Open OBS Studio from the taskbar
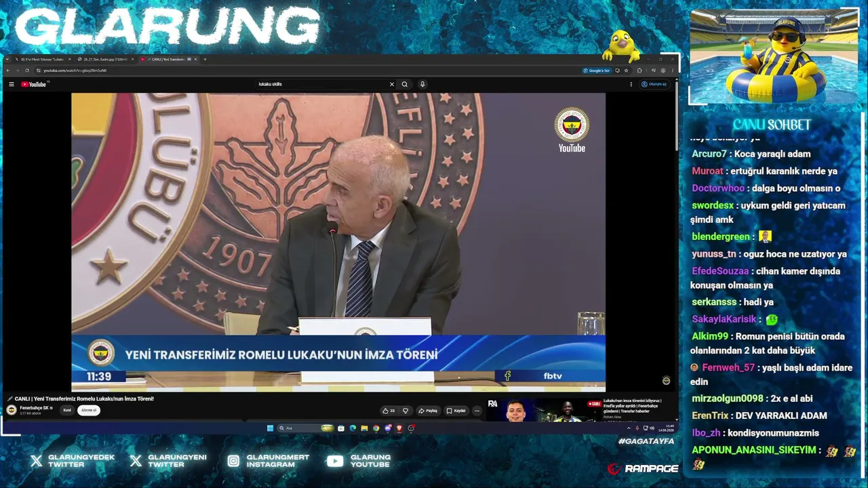The width and height of the screenshot is (868, 488). 411,428
